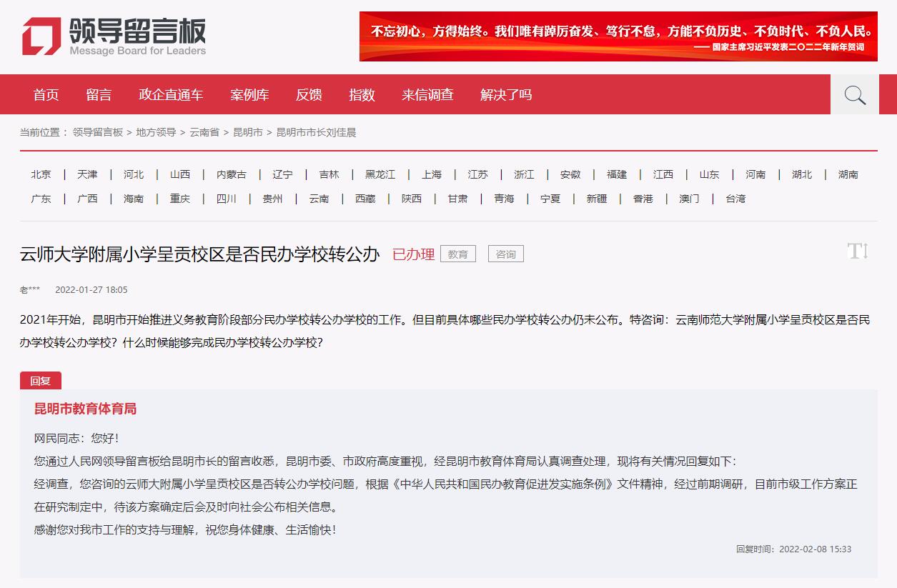The width and height of the screenshot is (897, 588).
Task: Click the 教育 category tag
Action: point(458,254)
